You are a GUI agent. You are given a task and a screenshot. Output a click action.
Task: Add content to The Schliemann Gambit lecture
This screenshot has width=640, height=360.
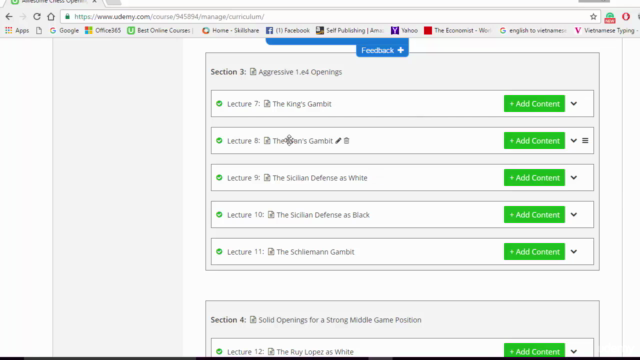[534, 252]
